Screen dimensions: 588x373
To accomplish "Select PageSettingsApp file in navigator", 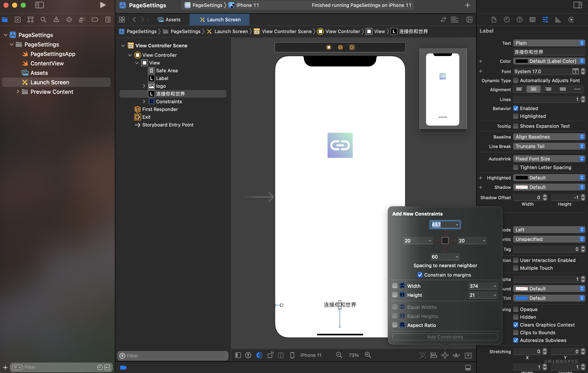I will [x=53, y=54].
